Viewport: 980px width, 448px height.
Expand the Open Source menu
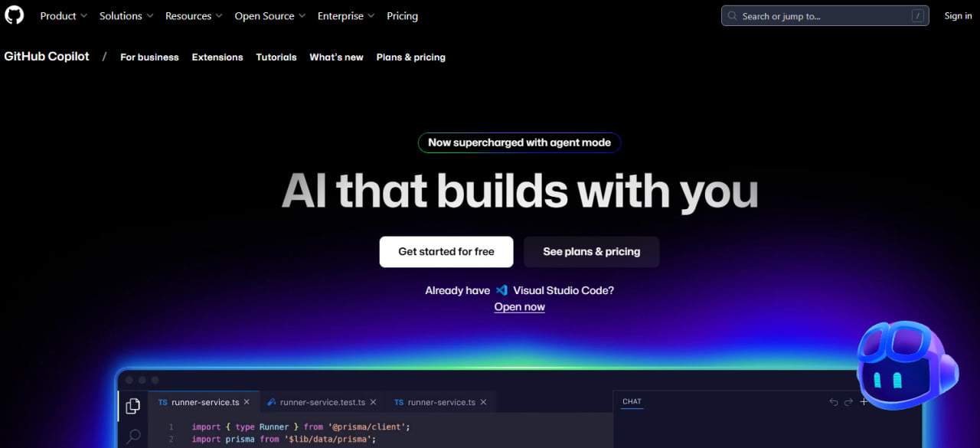coord(270,16)
